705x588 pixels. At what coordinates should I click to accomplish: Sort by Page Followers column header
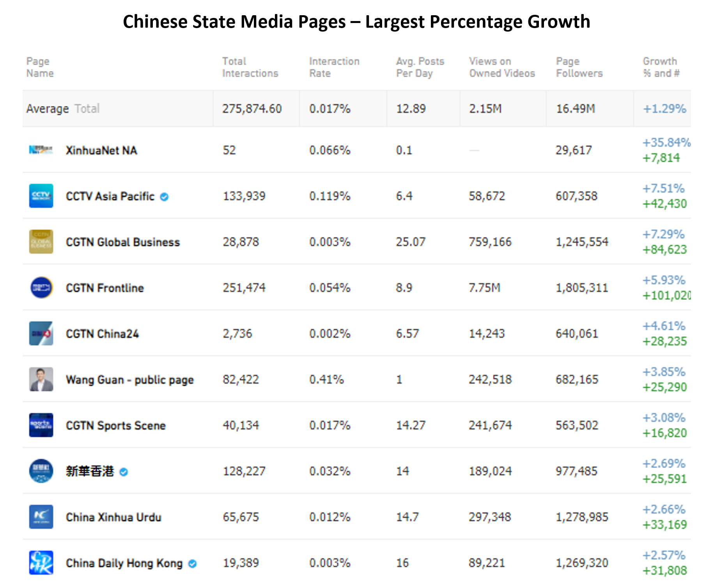click(x=579, y=67)
